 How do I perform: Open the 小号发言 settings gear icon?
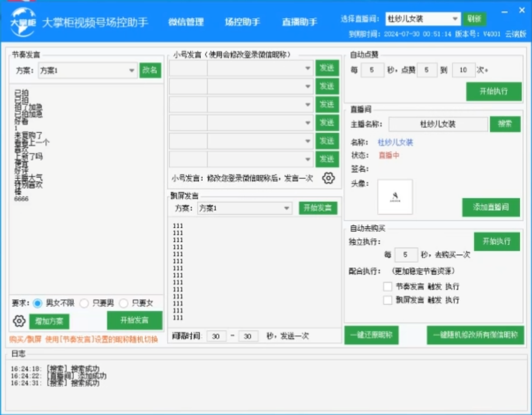[328, 178]
